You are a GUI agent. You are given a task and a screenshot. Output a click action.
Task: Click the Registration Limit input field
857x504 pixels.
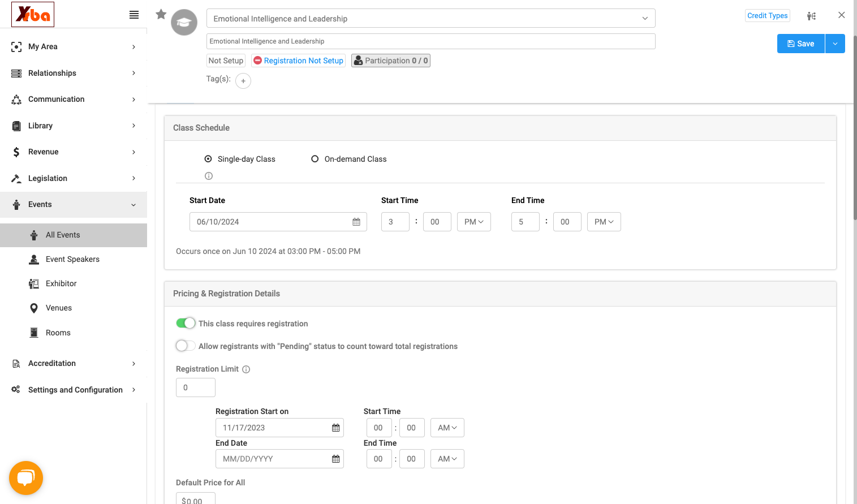coord(196,387)
